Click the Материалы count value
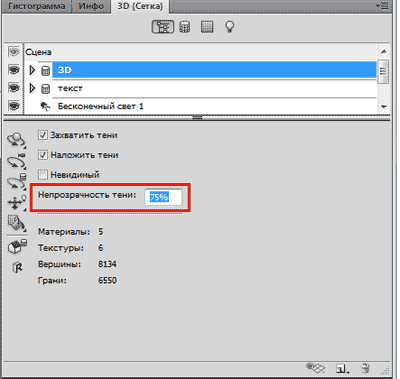This screenshot has height=379, width=400. point(101,231)
